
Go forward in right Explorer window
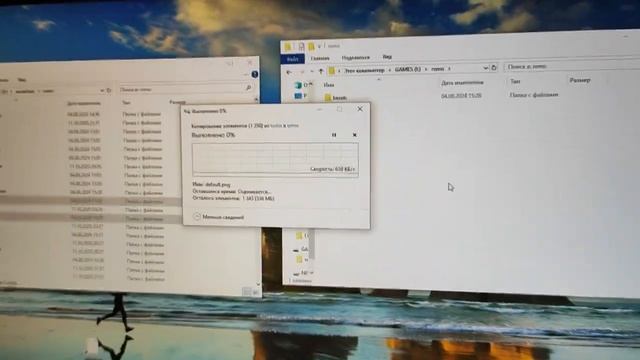pyautogui.click(x=302, y=72)
